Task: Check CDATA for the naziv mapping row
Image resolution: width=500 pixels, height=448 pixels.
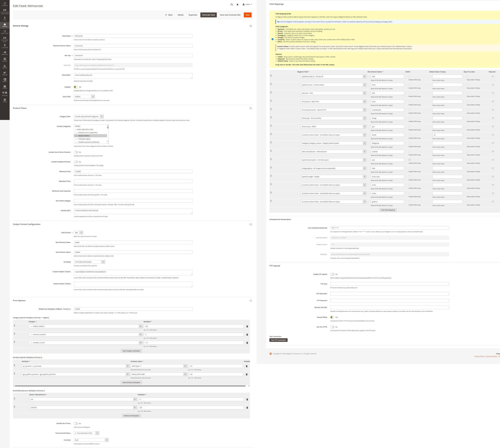Action: tap(410, 85)
